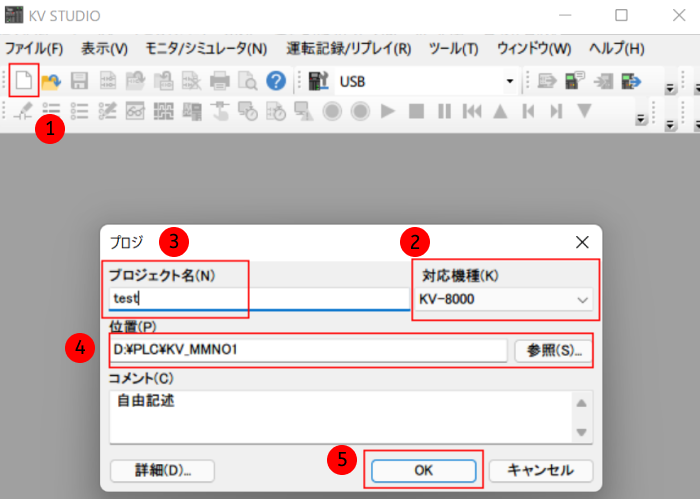Click the square stop button
Image resolution: width=700 pixels, height=499 pixels.
click(416, 111)
